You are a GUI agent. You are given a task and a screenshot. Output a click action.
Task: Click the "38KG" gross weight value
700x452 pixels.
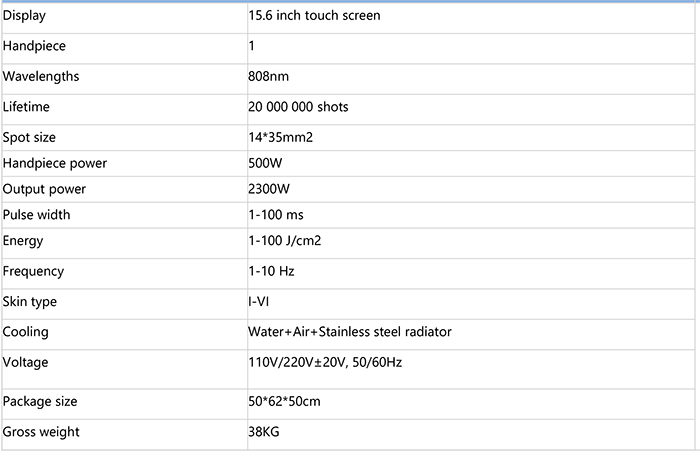click(264, 432)
